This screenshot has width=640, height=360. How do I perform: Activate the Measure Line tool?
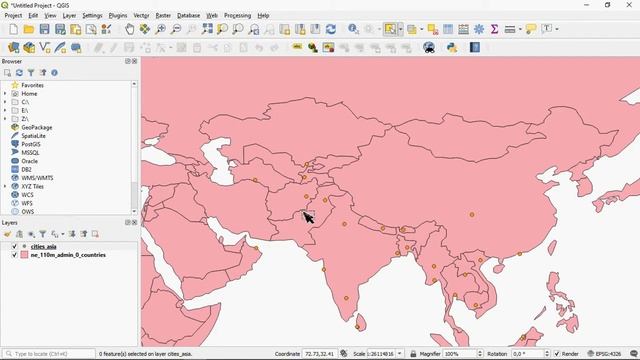point(509,29)
